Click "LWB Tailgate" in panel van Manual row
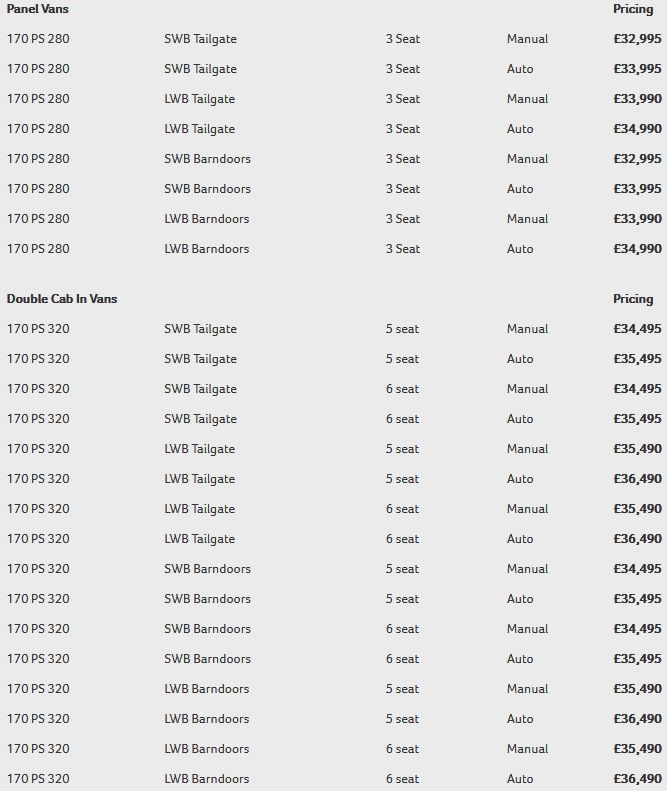The width and height of the screenshot is (667, 791). pyautogui.click(x=200, y=99)
